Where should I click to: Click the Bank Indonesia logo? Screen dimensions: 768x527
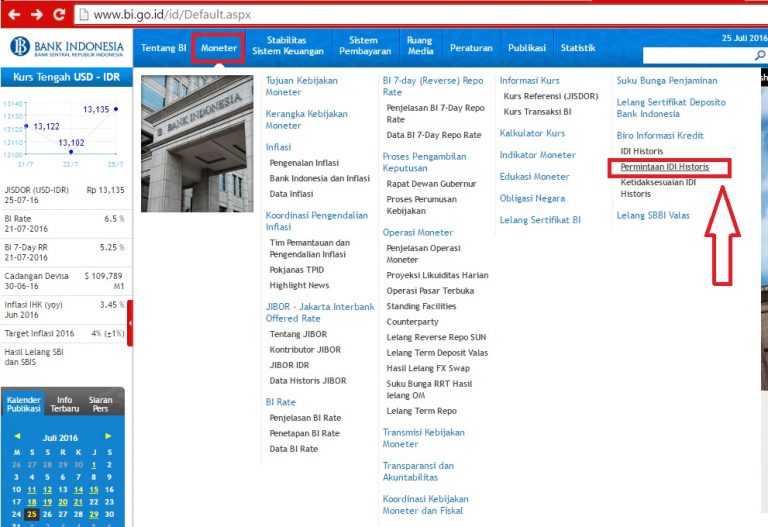[67, 48]
